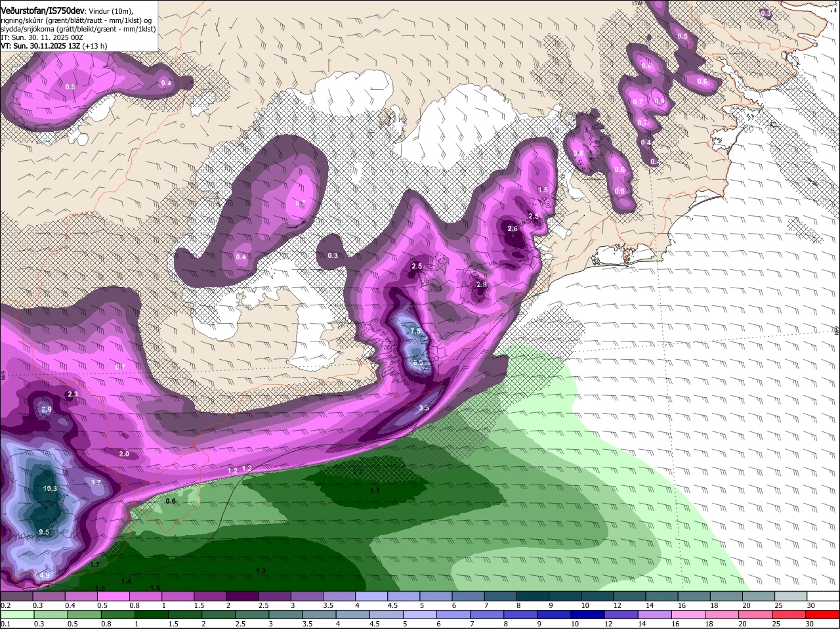
Task: Select the 2.5 label in the lower legend row
Action: point(240,624)
